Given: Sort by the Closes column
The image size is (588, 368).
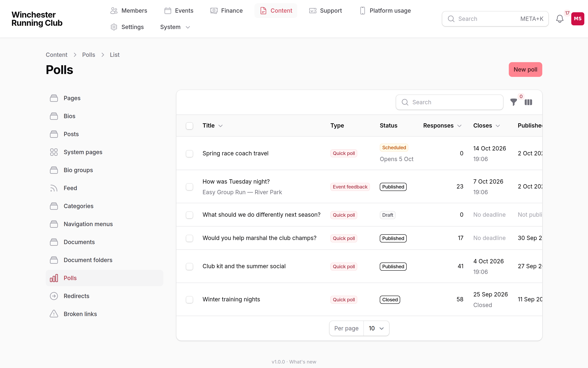Looking at the screenshot, I should (x=487, y=126).
